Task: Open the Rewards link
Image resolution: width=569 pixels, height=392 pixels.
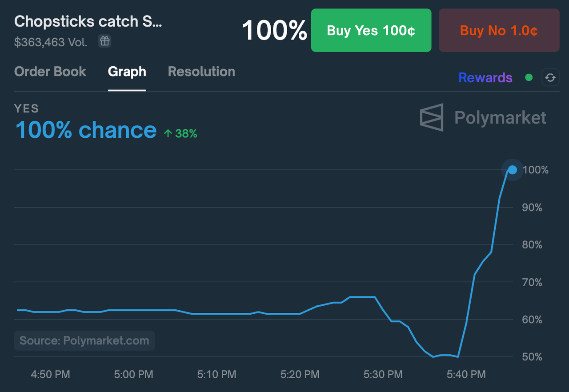Action: pyautogui.click(x=485, y=78)
